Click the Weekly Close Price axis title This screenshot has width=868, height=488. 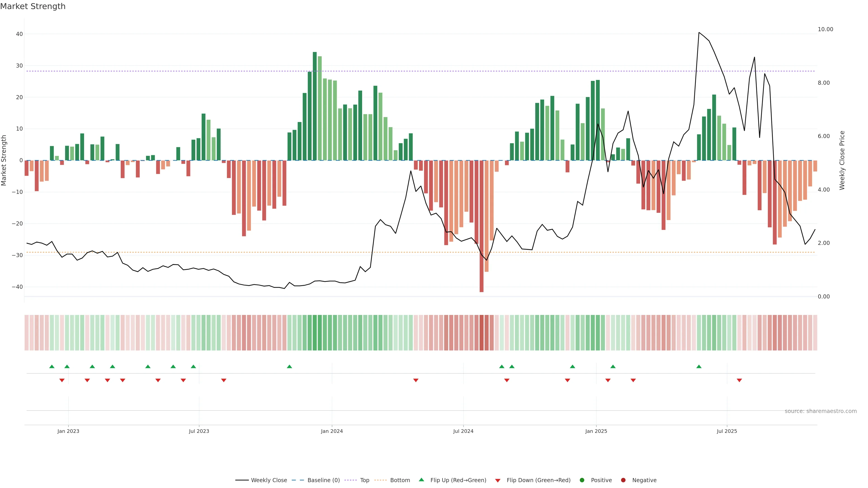pyautogui.click(x=842, y=160)
